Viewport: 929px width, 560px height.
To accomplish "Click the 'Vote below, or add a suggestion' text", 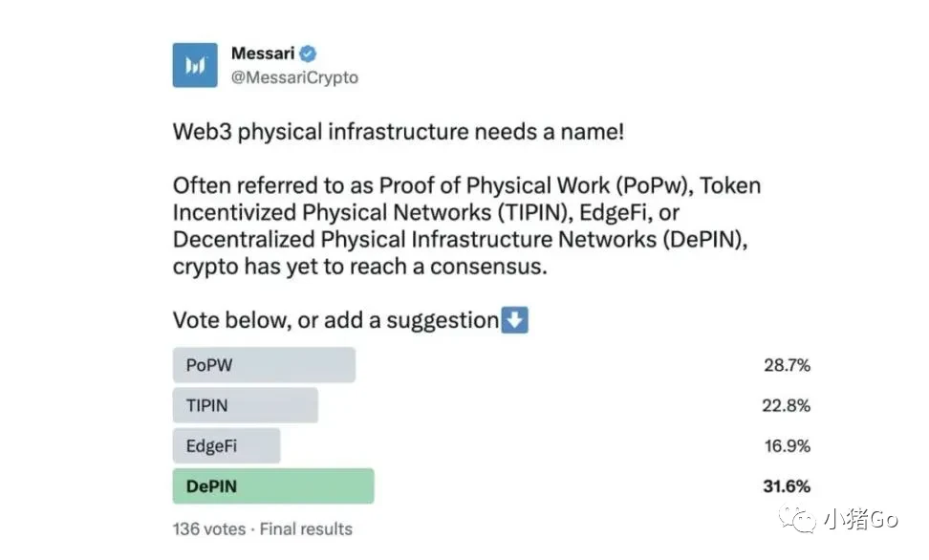I will coord(335,320).
